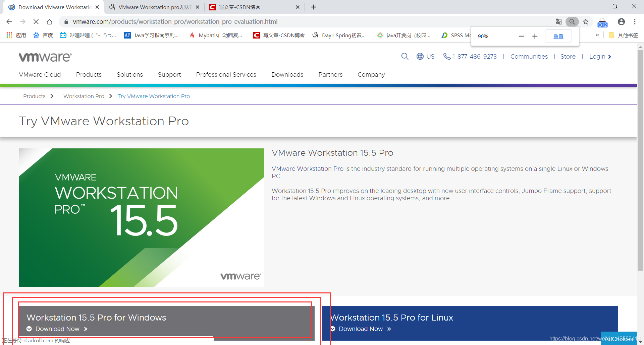The image size is (644, 345).
Task: Open the Partners menu
Action: point(330,75)
